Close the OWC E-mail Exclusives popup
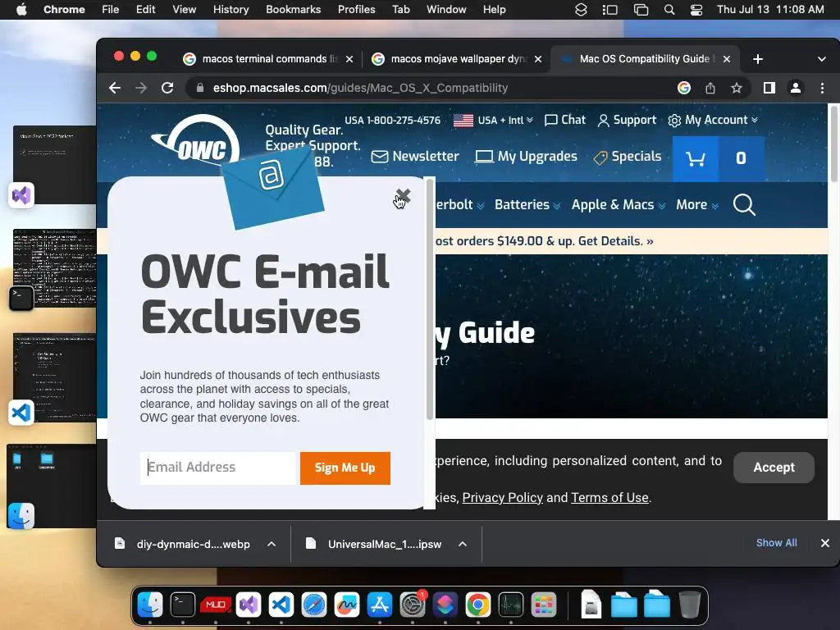The width and height of the screenshot is (840, 630). point(403,196)
